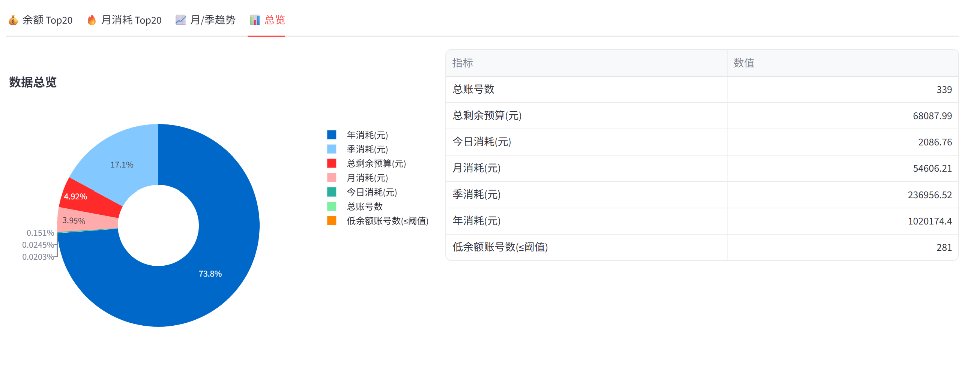Click the 数值 column header
Viewport: 980px width, 380px height.
click(843, 63)
